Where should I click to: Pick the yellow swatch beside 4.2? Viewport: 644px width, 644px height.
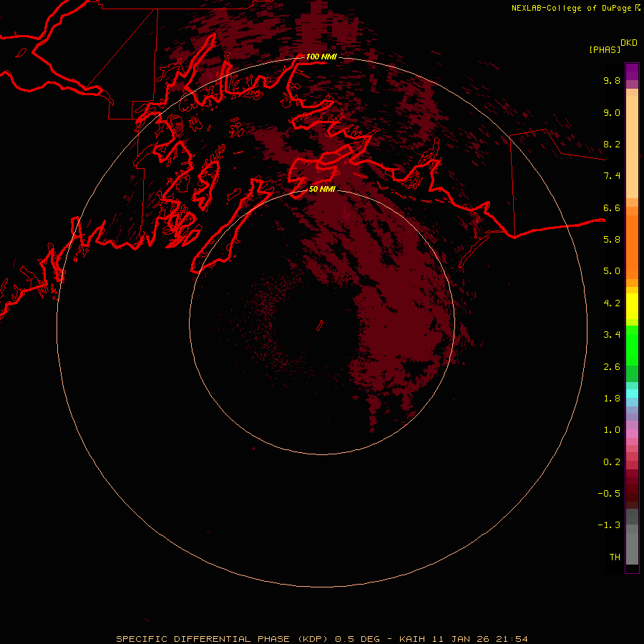pyautogui.click(x=632, y=306)
